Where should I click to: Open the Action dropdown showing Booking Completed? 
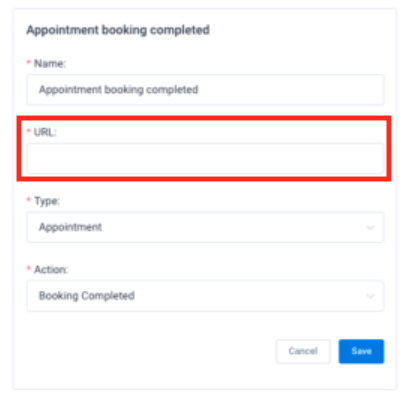205,296
